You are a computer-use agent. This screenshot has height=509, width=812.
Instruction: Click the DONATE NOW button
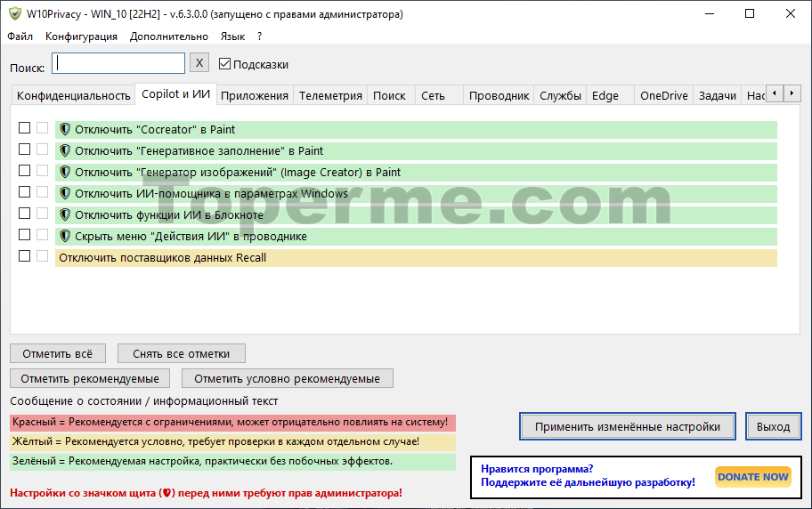click(753, 477)
